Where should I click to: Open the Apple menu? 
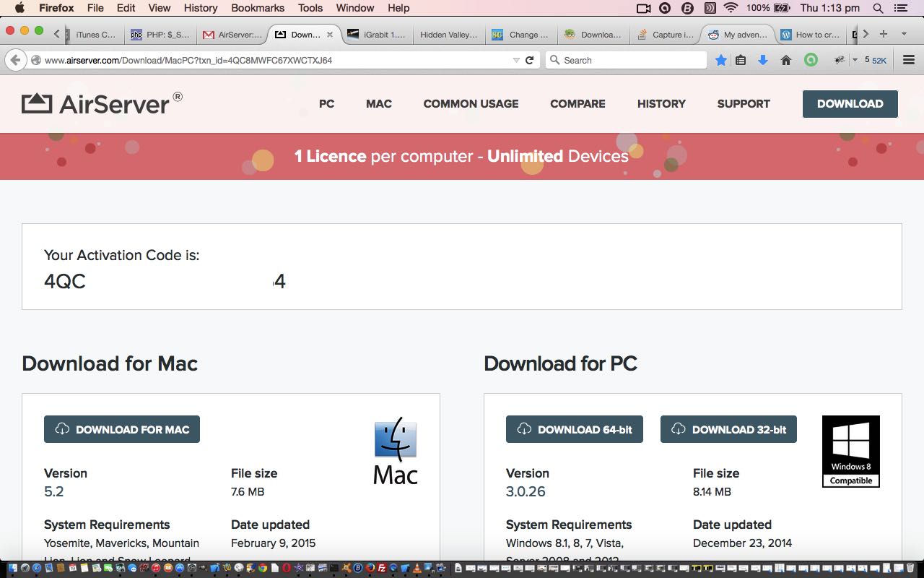point(19,8)
